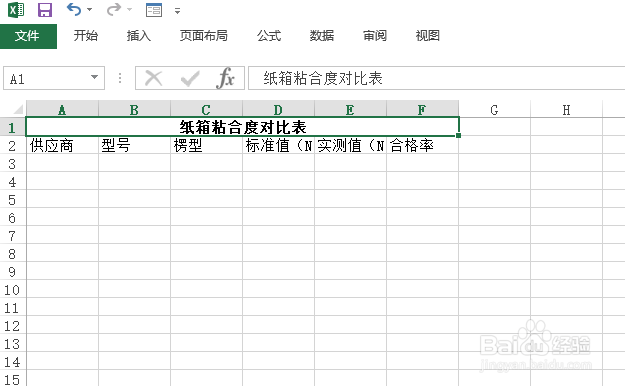Select row 2 header
The height and width of the screenshot is (386, 625).
click(12, 146)
